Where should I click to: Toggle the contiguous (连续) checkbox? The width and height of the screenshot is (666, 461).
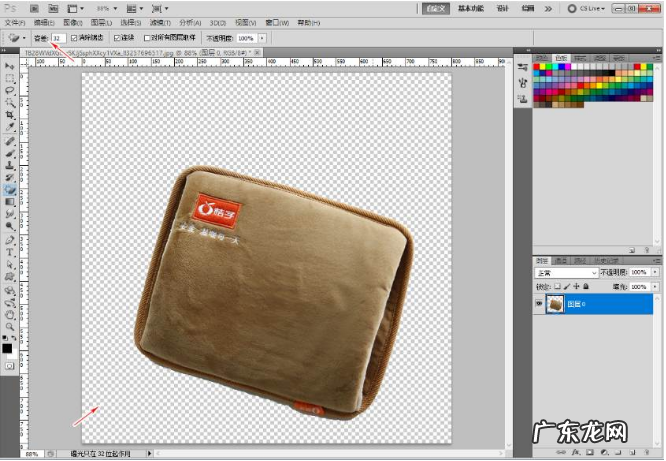118,37
